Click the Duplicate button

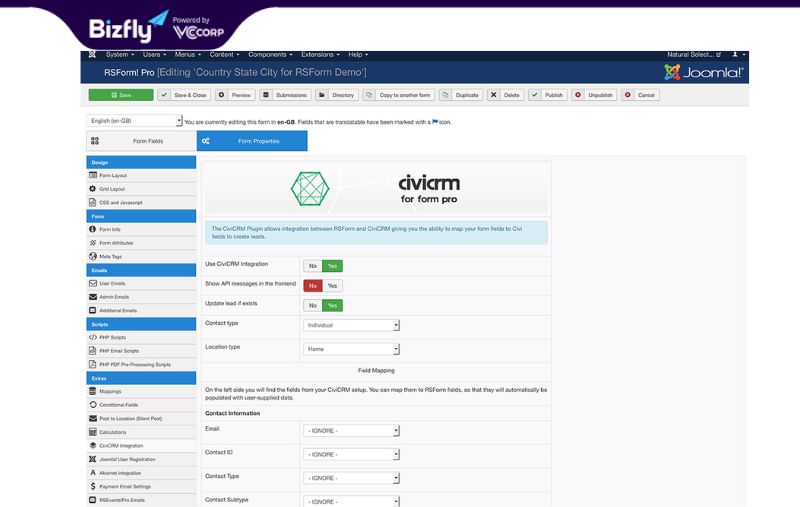pos(461,95)
